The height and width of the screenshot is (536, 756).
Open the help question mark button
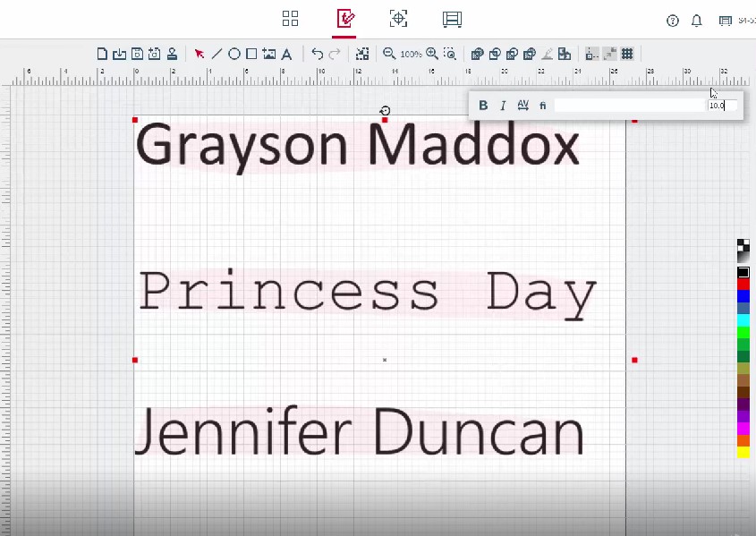[673, 21]
